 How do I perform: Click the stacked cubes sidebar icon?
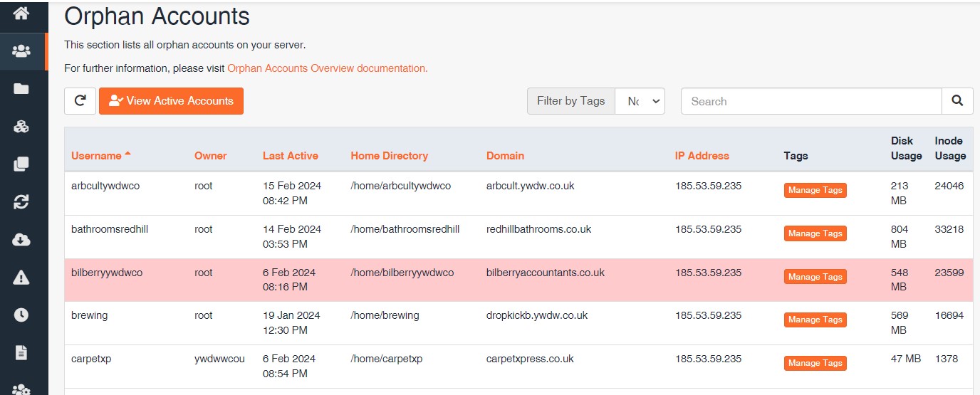coord(21,127)
